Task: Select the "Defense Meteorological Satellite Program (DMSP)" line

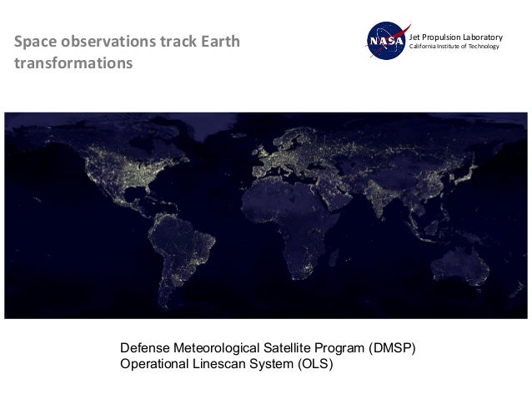Action: (268, 348)
